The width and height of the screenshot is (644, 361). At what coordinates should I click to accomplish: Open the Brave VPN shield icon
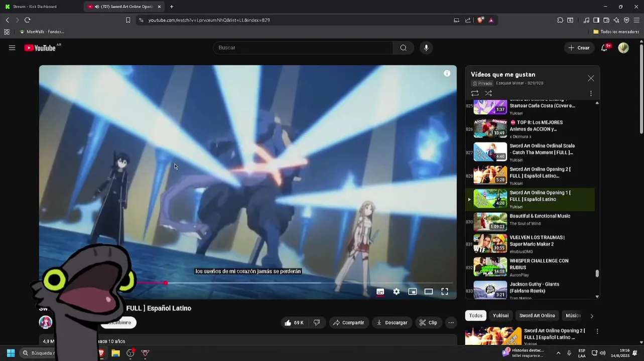626,20
